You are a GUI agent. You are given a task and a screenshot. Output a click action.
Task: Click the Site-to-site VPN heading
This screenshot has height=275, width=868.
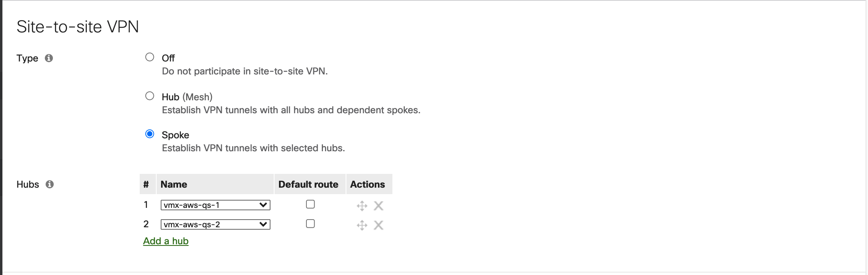point(77,26)
